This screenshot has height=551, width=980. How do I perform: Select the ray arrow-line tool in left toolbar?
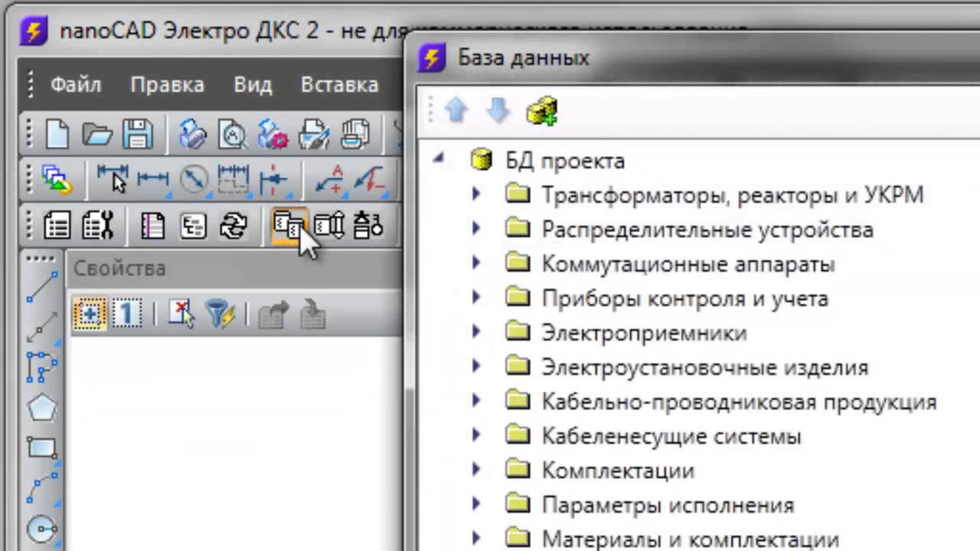[41, 327]
